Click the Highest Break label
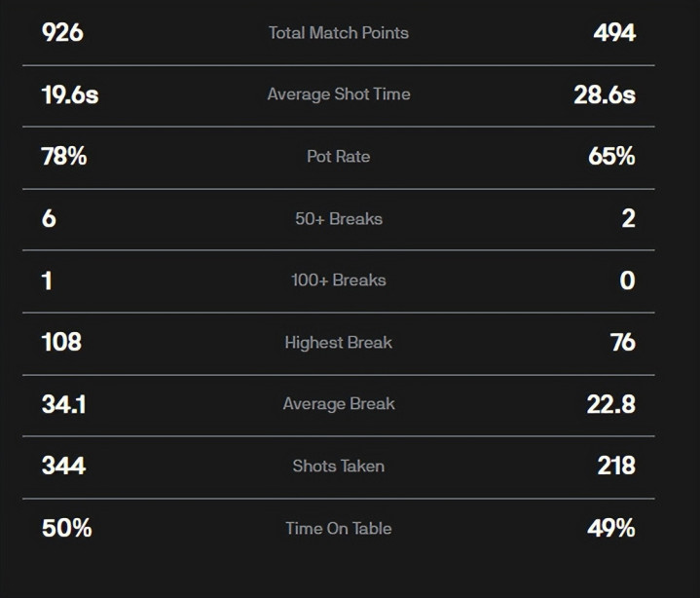This screenshot has width=700, height=598. tap(338, 343)
